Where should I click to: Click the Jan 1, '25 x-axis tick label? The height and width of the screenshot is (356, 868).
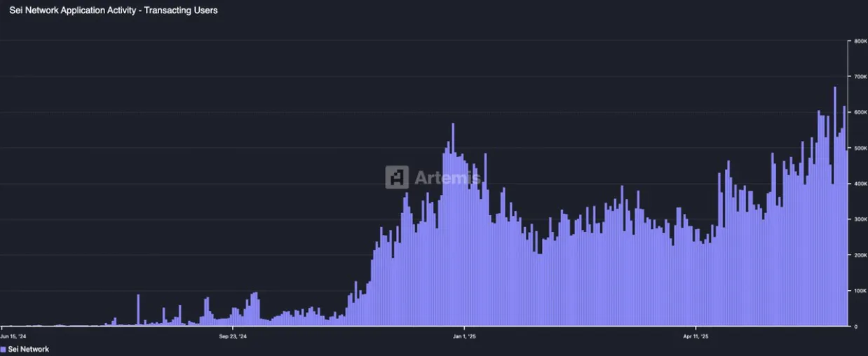point(464,336)
